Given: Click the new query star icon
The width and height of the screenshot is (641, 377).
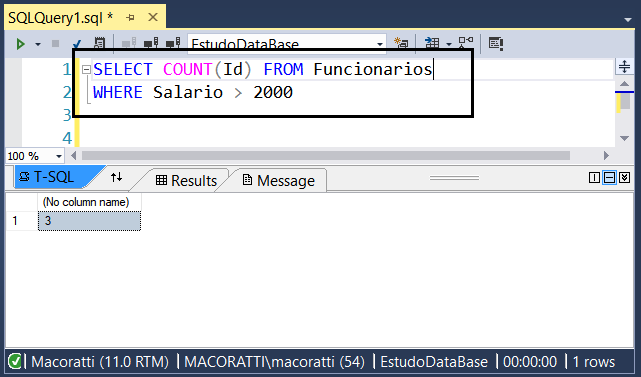Looking at the screenshot, I should pos(401,43).
